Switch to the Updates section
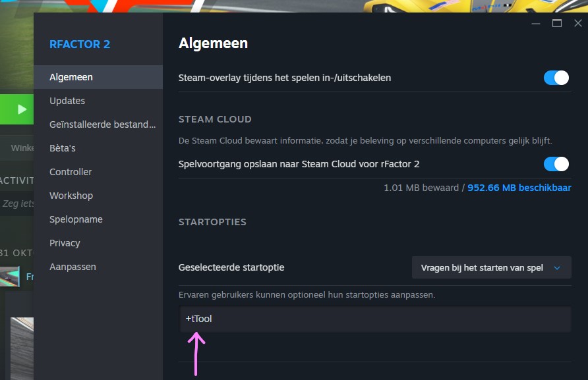 click(x=68, y=100)
